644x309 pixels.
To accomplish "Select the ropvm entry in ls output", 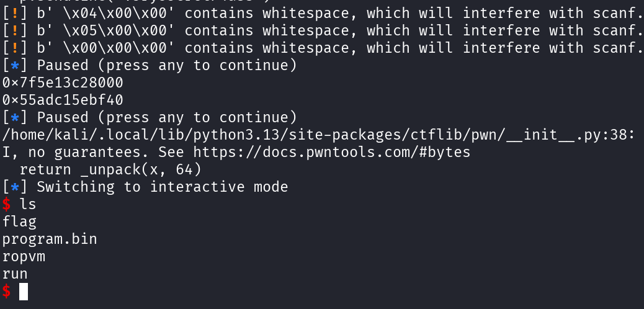I will tap(24, 257).
